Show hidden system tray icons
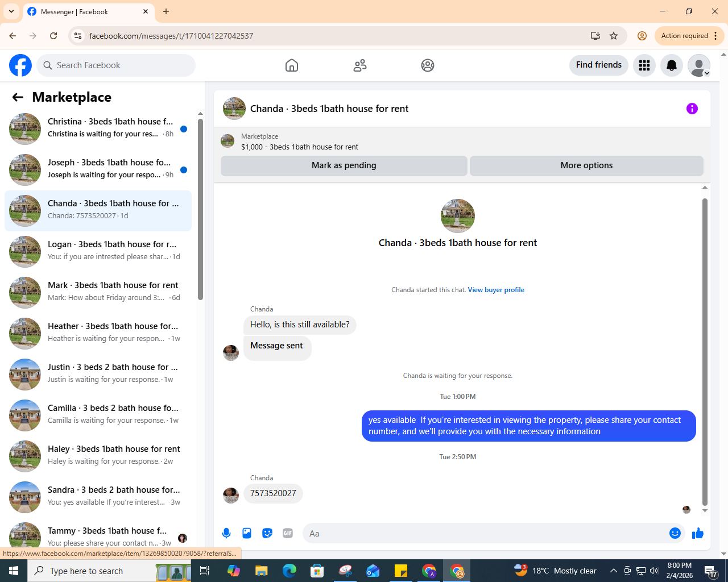 pyautogui.click(x=613, y=571)
